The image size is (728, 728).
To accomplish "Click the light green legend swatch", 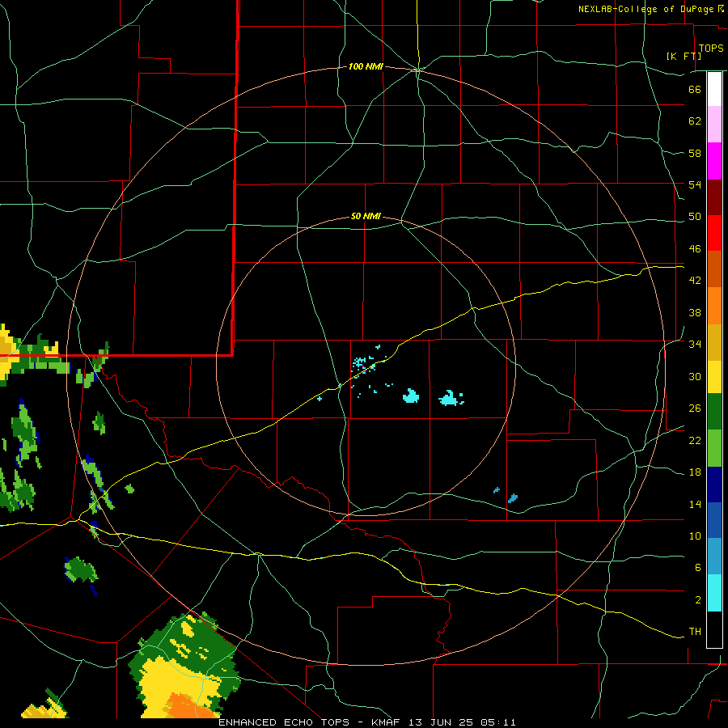I will [x=714, y=448].
